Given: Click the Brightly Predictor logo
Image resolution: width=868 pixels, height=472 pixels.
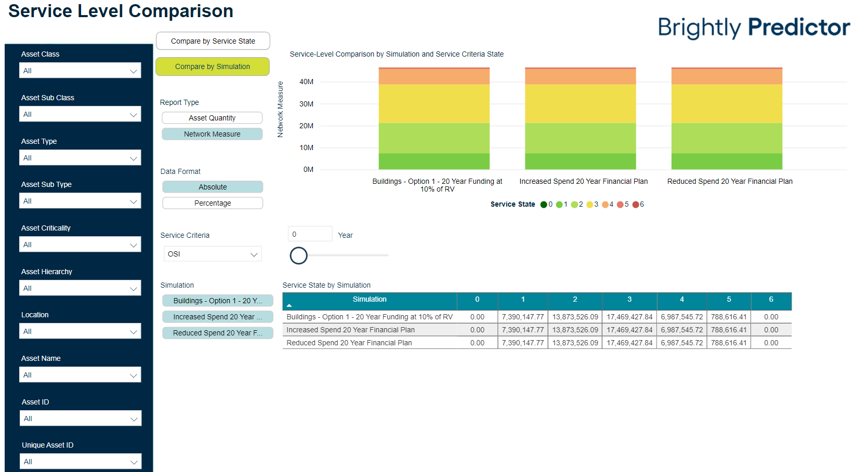Looking at the screenshot, I should [x=754, y=28].
